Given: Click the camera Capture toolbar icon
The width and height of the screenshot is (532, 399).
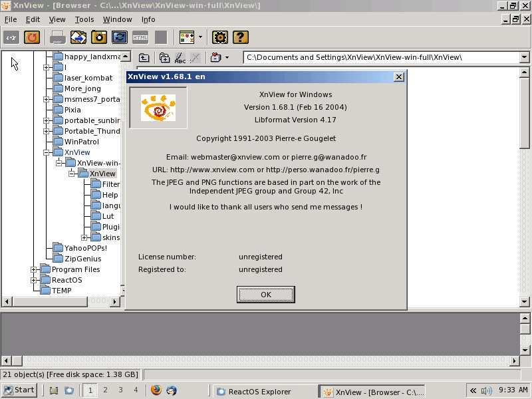Looking at the screenshot, I should point(99,37).
